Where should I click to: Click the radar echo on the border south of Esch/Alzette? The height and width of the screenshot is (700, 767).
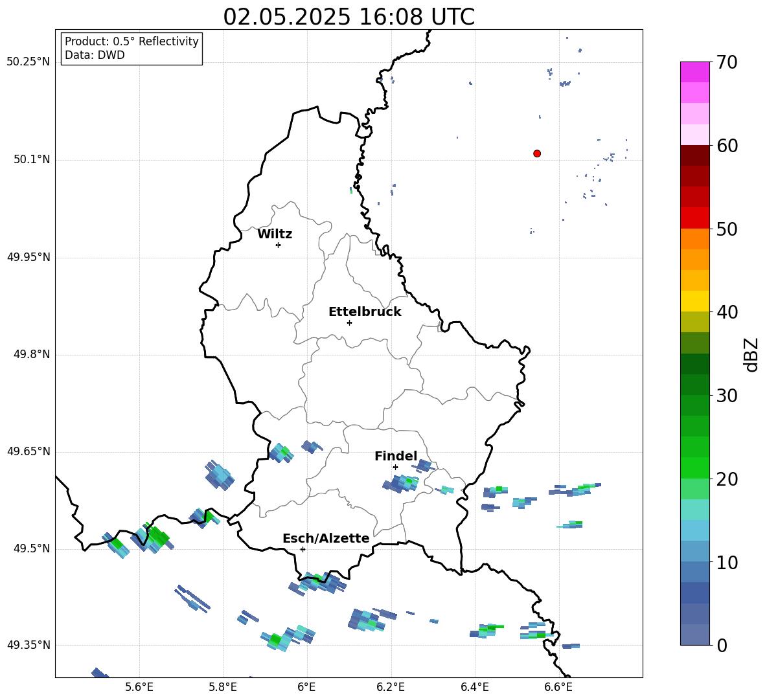pos(318,583)
